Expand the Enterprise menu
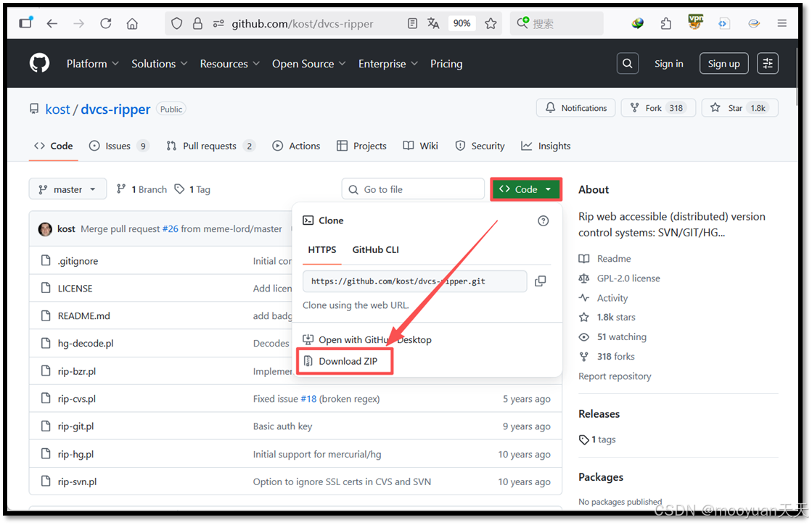The width and height of the screenshot is (812, 525). click(x=388, y=64)
